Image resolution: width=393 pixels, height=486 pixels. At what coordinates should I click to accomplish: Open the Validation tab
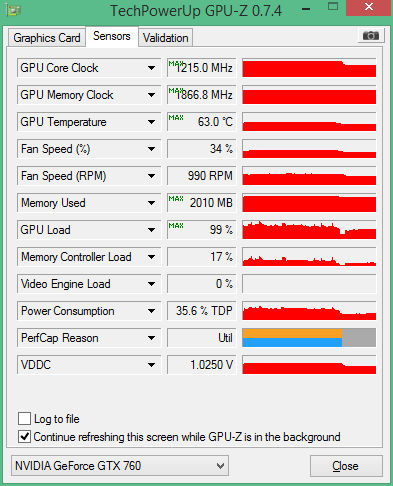[166, 38]
